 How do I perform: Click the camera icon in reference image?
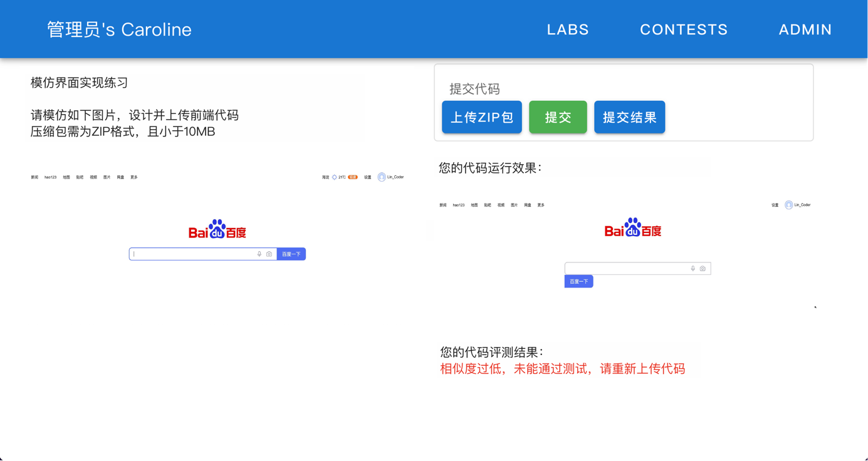(269, 254)
